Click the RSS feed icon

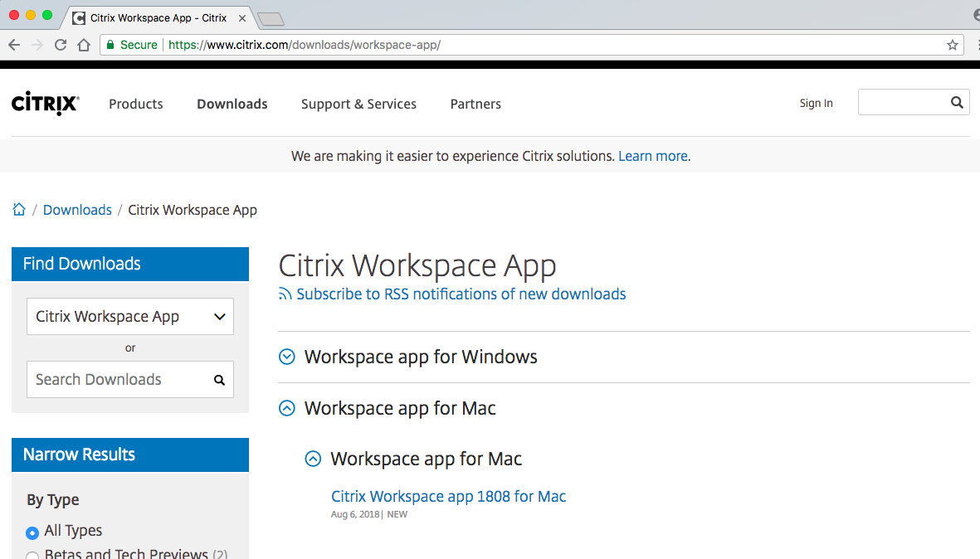[x=285, y=294]
